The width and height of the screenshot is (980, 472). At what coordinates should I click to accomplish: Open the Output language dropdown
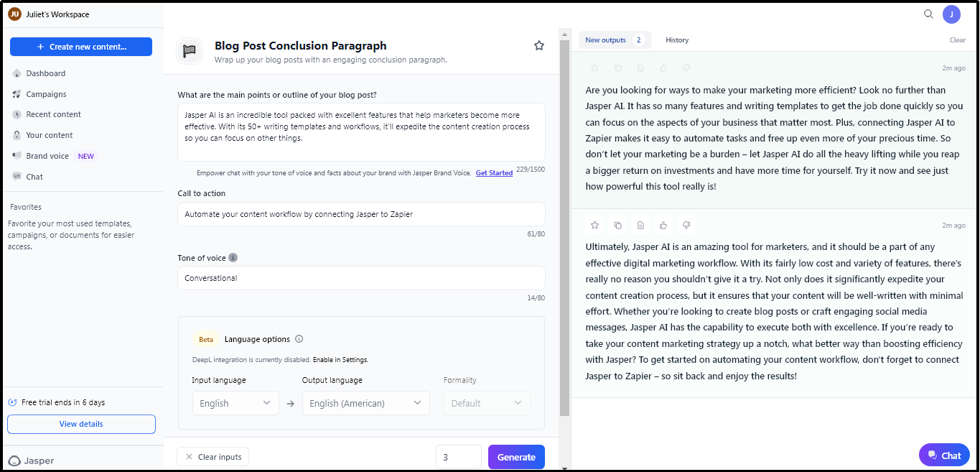[365, 403]
